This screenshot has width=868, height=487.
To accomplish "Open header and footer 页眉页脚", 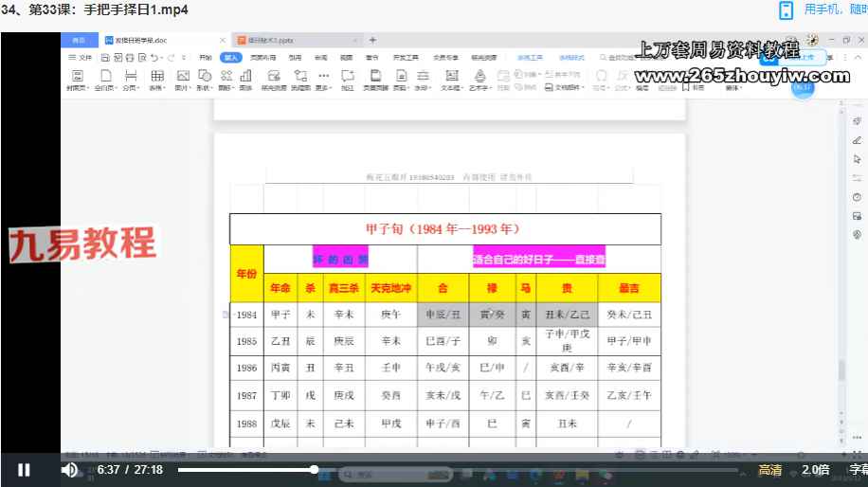I will 375,80.
